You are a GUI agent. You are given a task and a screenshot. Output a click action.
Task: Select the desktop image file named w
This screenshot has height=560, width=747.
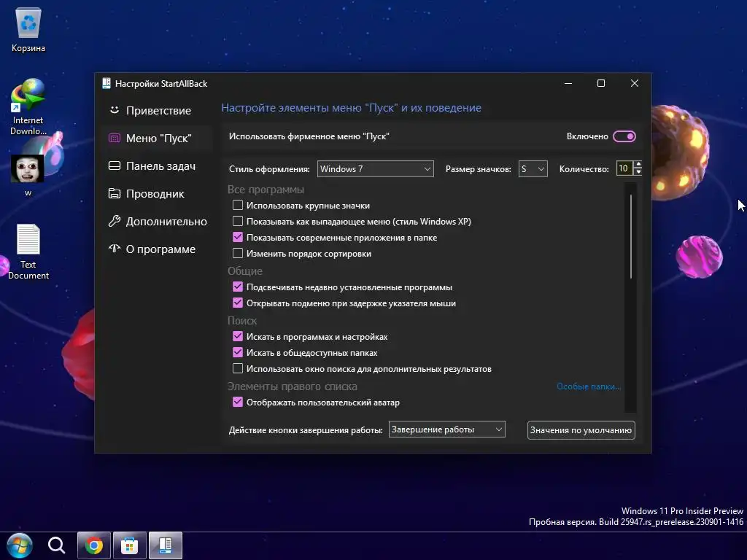coord(28,175)
